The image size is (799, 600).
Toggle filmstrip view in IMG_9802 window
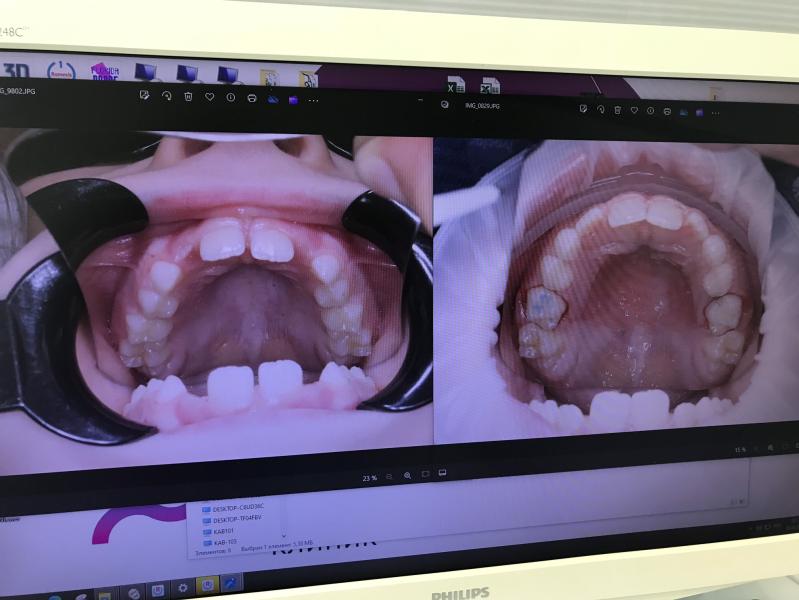(442, 473)
